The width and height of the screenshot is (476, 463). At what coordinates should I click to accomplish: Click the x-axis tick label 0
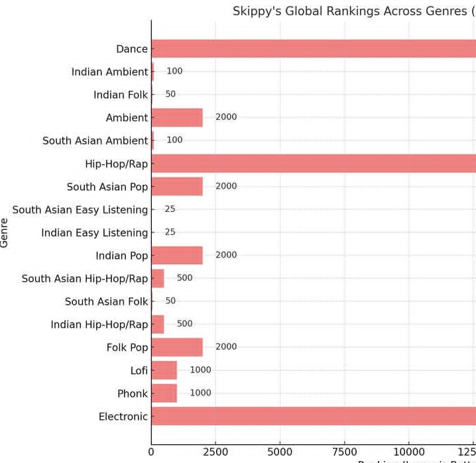coord(151,452)
